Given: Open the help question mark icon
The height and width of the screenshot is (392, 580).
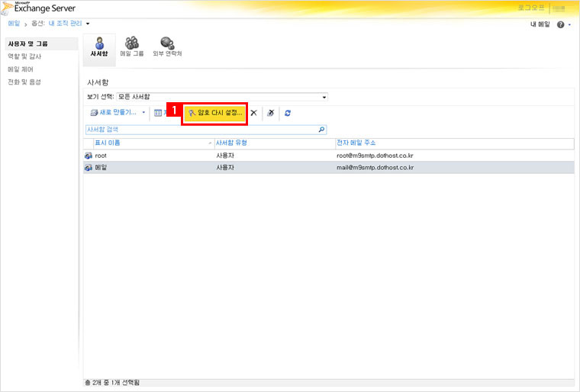Looking at the screenshot, I should (560, 25).
